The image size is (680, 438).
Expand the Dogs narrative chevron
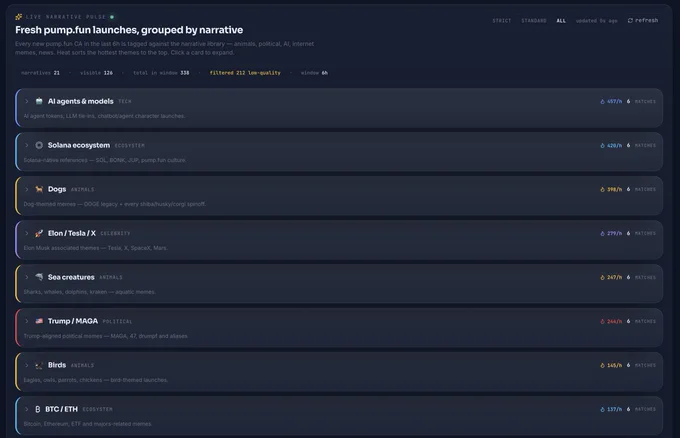(26, 189)
